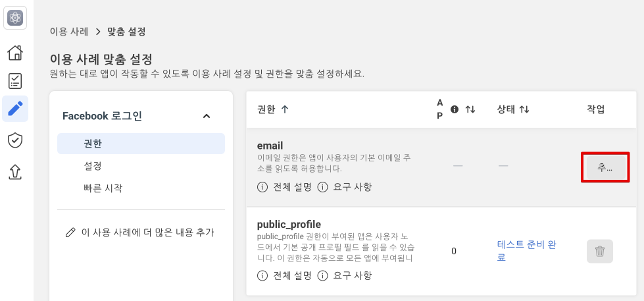
Task: Sort the AP column with arrows icon
Action: click(x=470, y=109)
